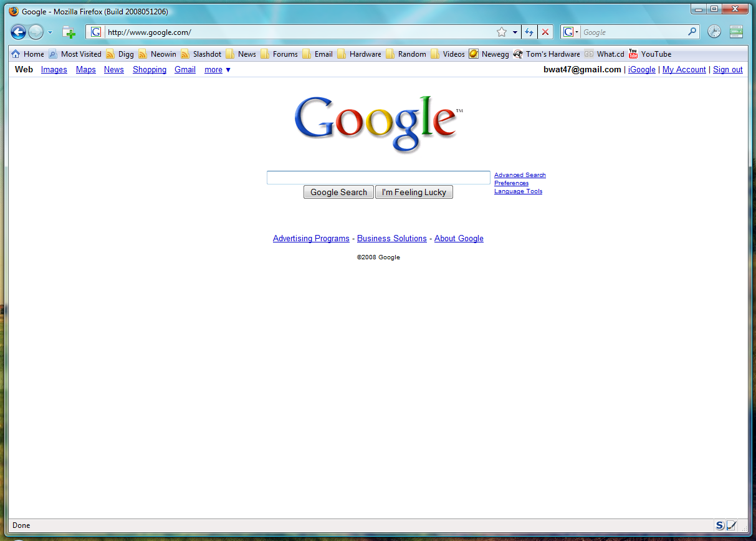Open the Hardware bookmarks folder
This screenshot has height=541, width=756.
[360, 54]
